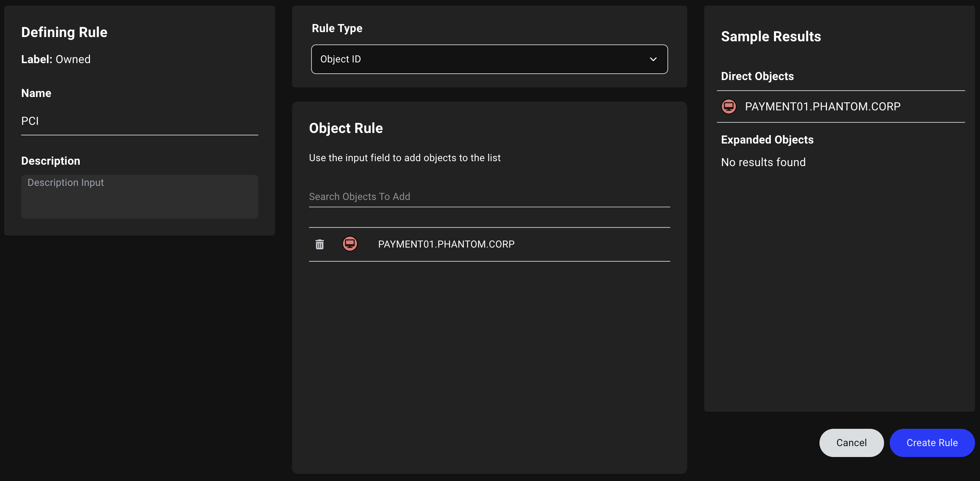Click the Sample Results panel title

[x=771, y=37]
